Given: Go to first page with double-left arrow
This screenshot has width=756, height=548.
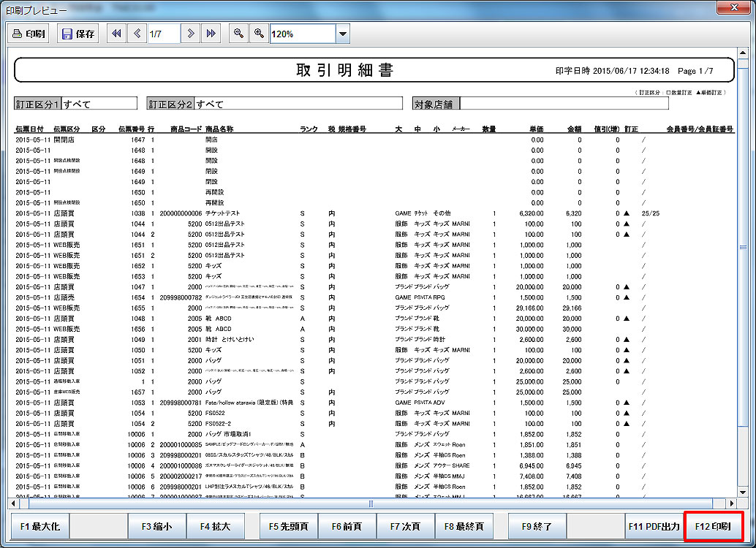Looking at the screenshot, I should (x=116, y=34).
